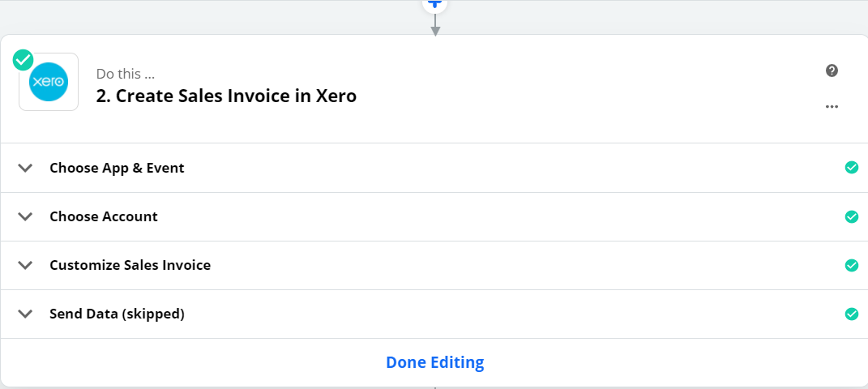
Task: Expand the Send Data (skipped) chevron
Action: [25, 314]
